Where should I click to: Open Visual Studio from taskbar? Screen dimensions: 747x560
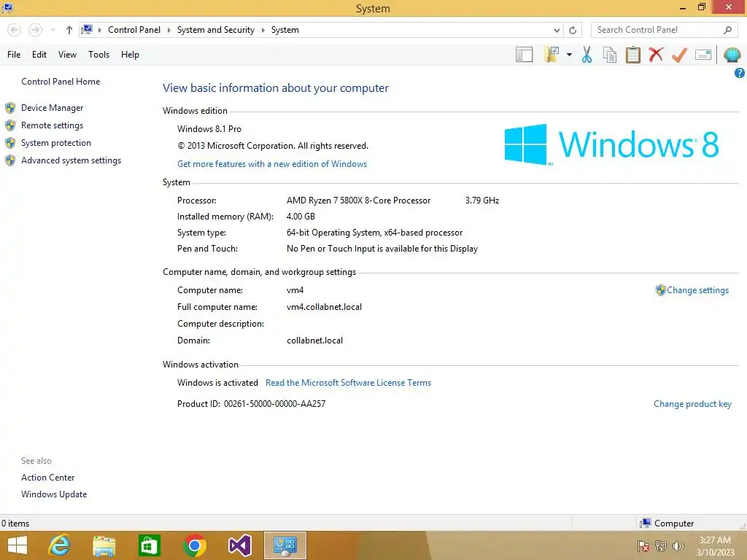239,545
